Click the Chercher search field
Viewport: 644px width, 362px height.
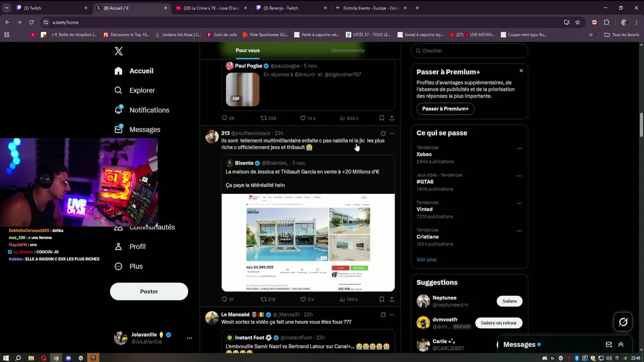[469, 51]
